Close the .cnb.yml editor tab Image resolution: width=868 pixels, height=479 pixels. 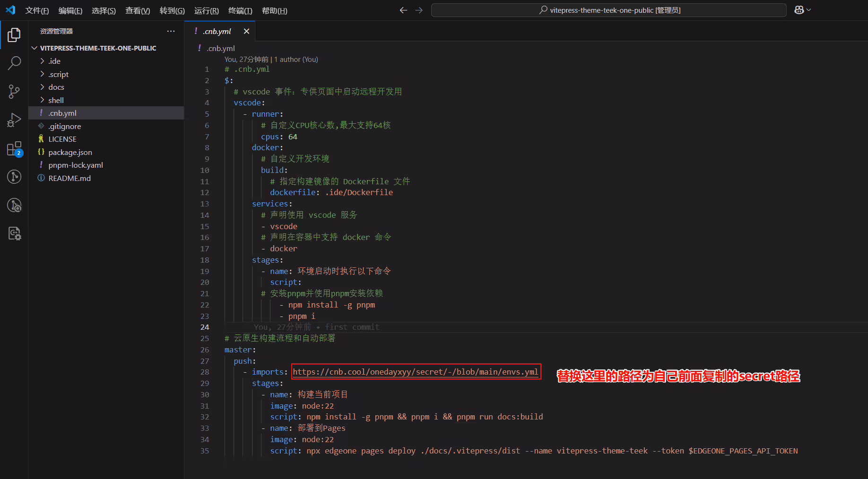(246, 31)
